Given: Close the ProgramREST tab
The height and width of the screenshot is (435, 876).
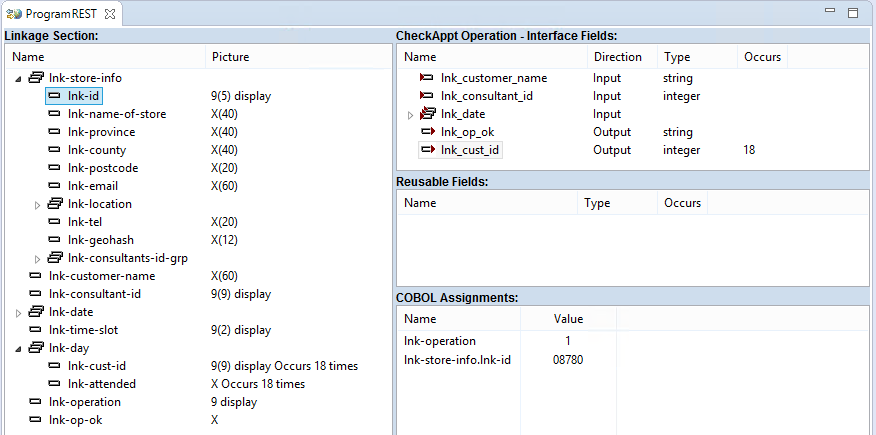Looking at the screenshot, I should [110, 14].
